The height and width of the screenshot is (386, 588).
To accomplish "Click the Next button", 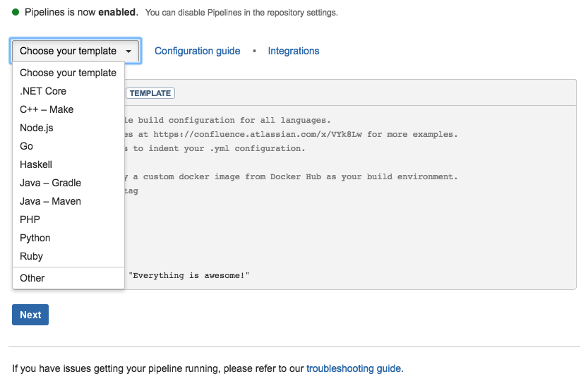I will pyautogui.click(x=30, y=315).
